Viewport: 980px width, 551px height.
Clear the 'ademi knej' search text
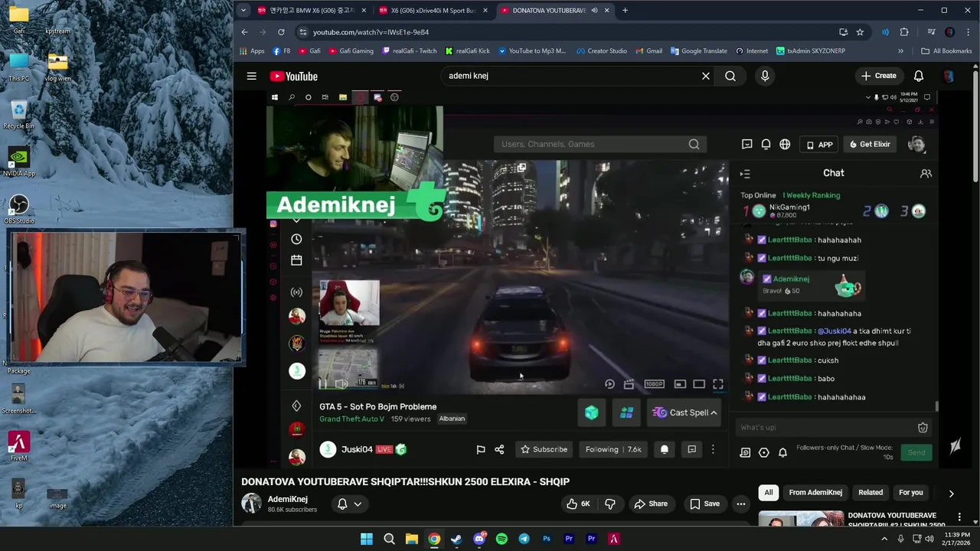706,76
